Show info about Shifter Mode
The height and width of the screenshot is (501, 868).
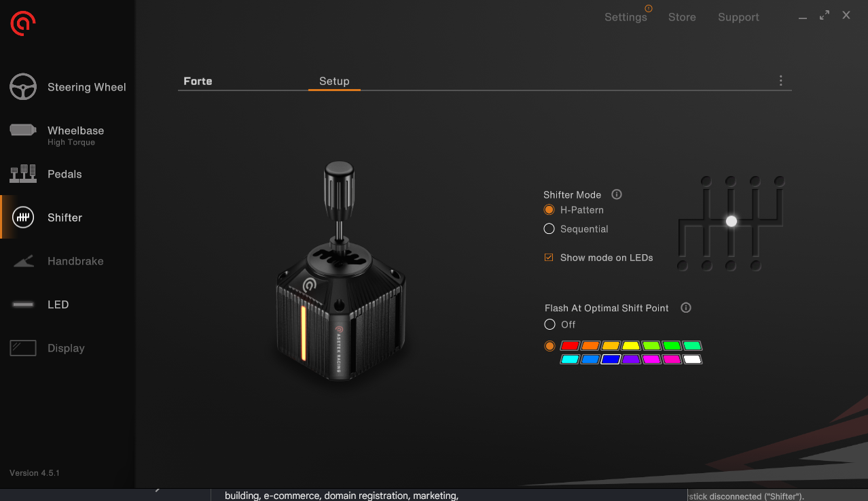pos(617,194)
